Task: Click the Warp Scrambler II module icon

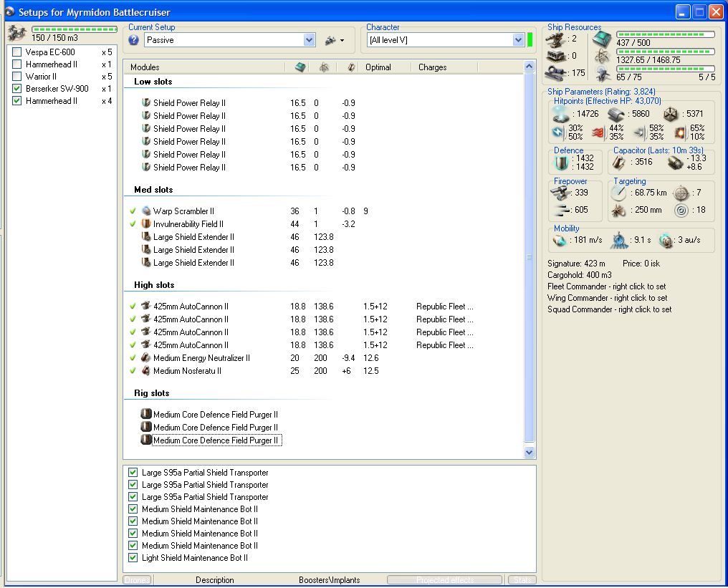Action: tap(146, 211)
